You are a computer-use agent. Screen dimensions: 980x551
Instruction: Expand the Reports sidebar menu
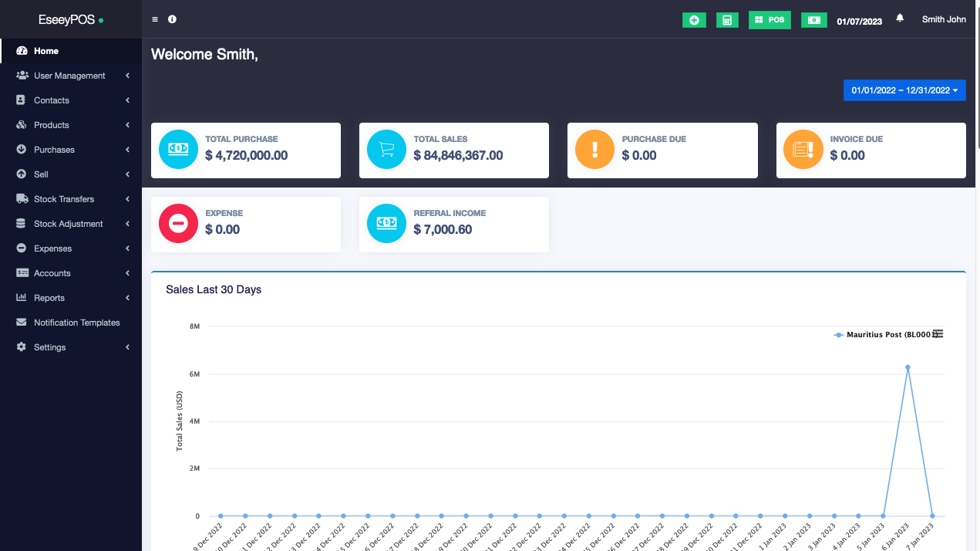coord(49,298)
